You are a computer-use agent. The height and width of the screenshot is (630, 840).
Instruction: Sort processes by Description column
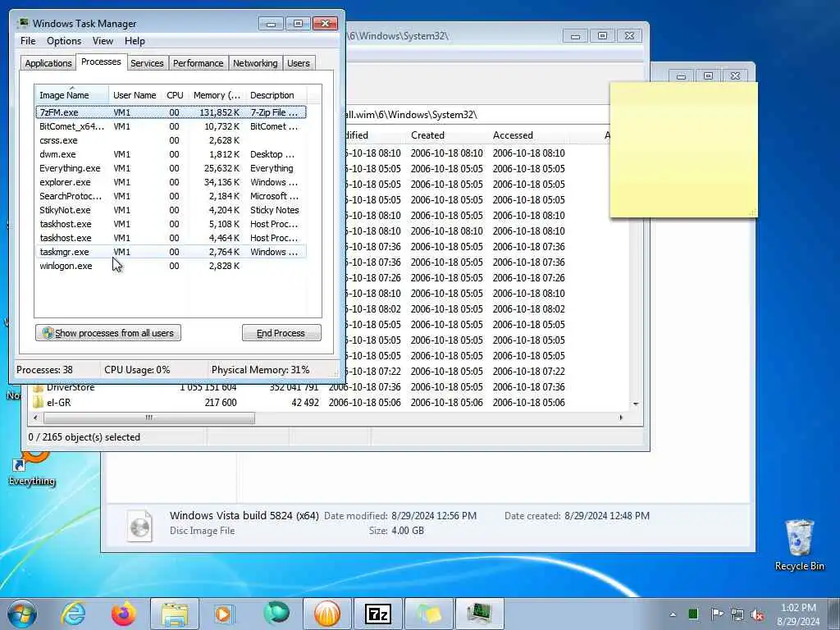coord(276,95)
